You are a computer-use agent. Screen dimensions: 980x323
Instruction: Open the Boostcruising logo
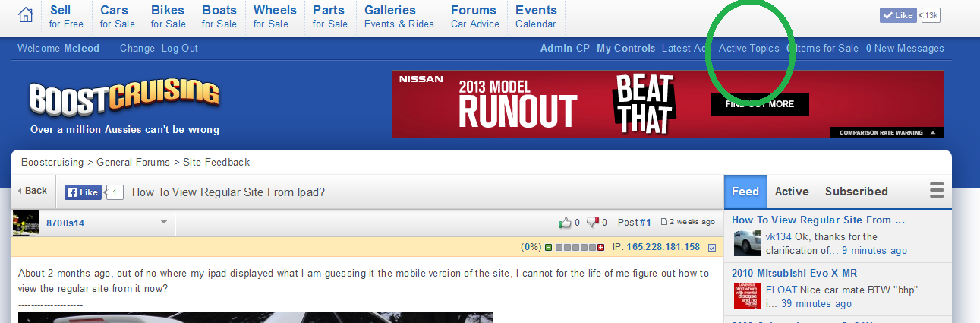124,99
